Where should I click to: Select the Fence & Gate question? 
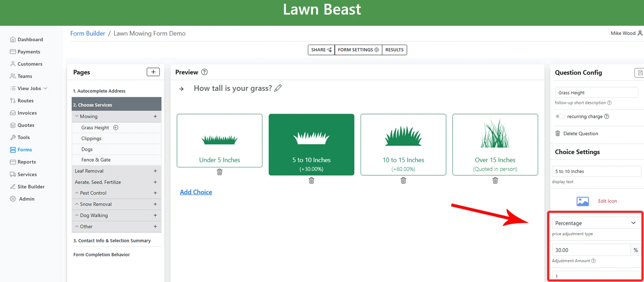[x=117, y=160]
